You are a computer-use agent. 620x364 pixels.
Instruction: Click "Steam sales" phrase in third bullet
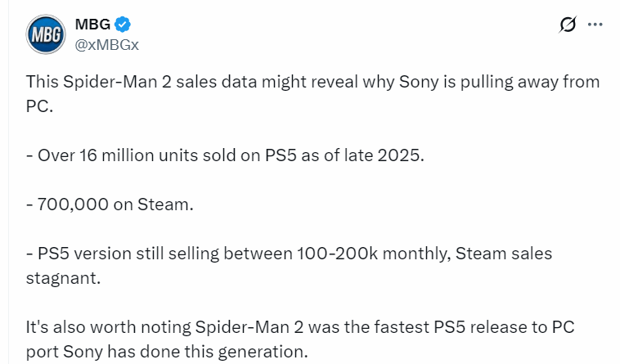click(x=508, y=254)
